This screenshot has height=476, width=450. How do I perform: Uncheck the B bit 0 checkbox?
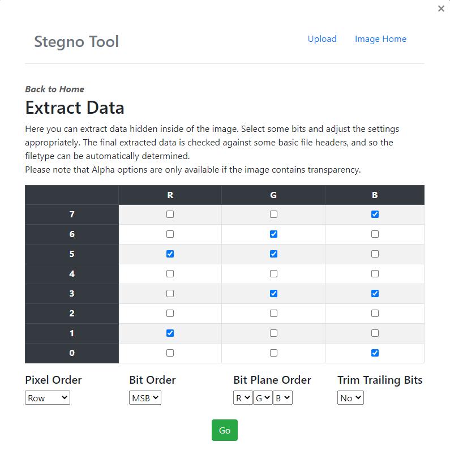[x=375, y=353]
